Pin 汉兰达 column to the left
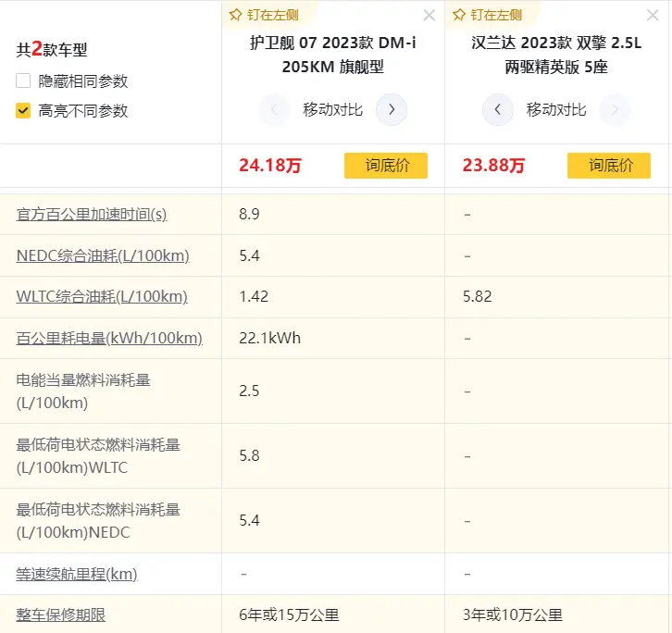This screenshot has height=633, width=672. pos(487,15)
